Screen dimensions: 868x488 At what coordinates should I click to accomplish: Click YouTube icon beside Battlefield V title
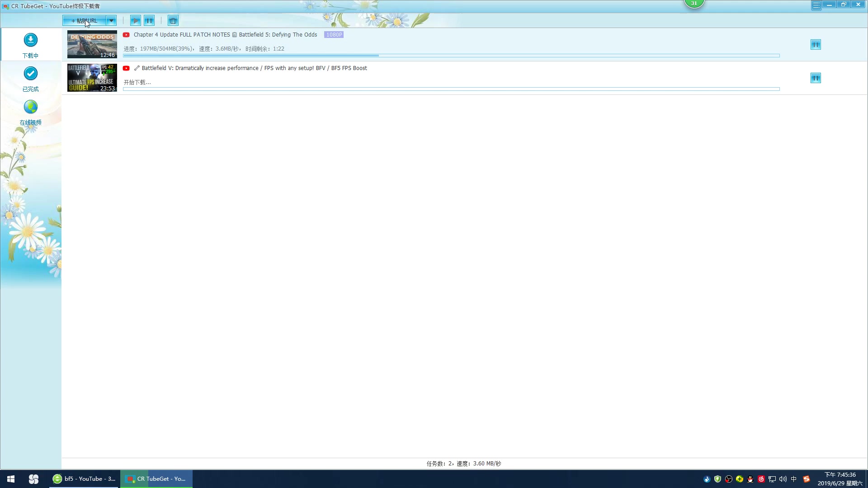[x=126, y=68]
